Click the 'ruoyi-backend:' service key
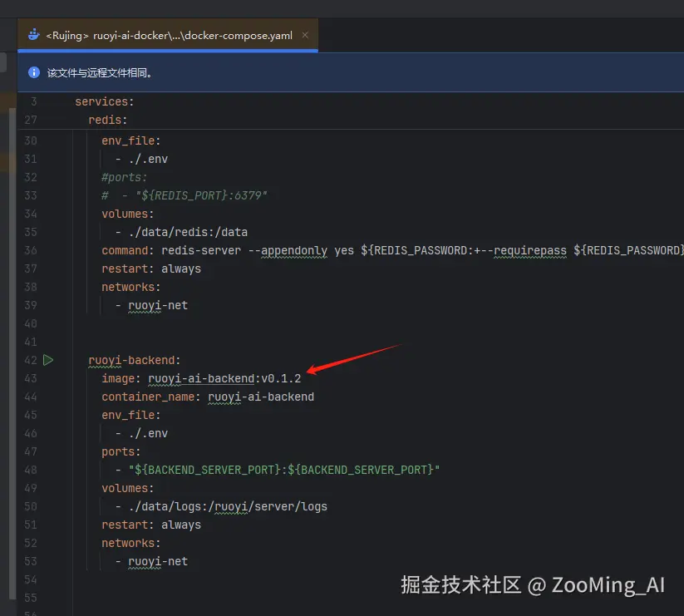 pos(135,360)
